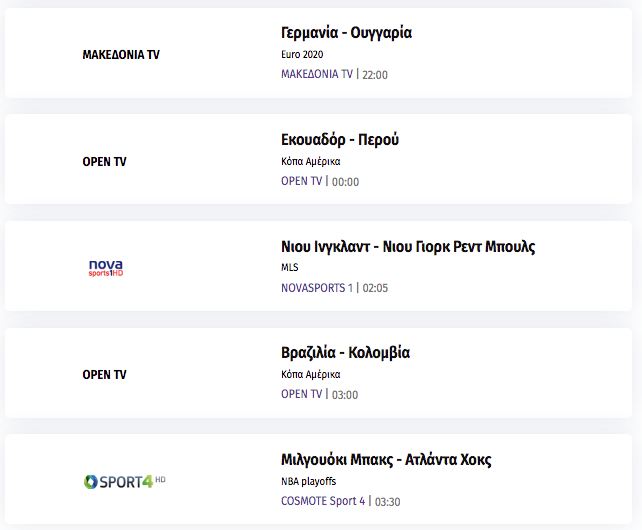
Task: Click the Cosmote Sport 4 HD logo
Action: (124, 481)
